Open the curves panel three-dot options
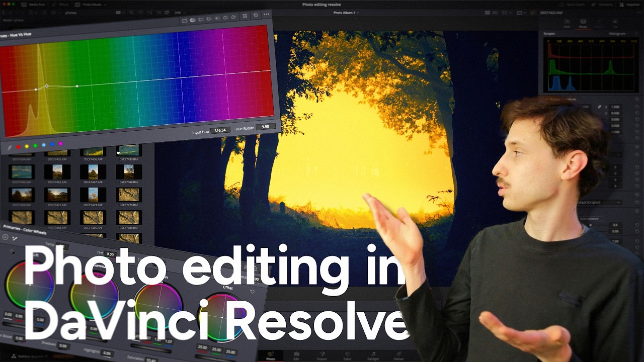 point(266,14)
